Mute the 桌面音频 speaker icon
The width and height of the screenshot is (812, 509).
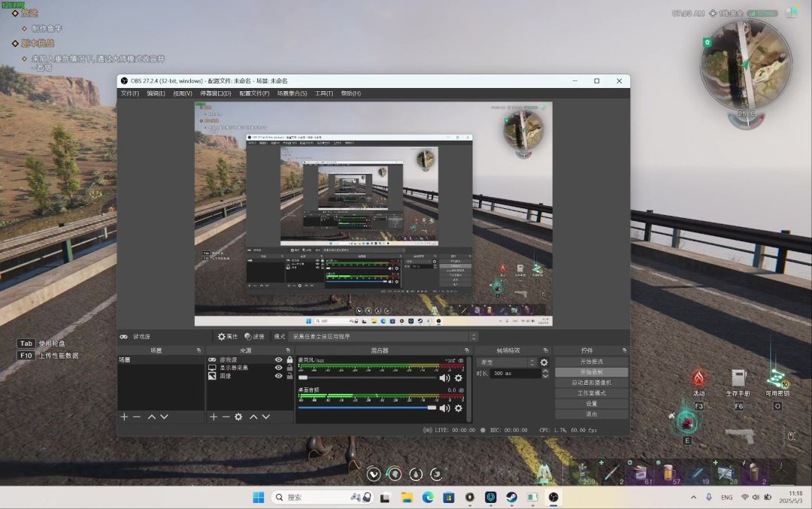pyautogui.click(x=444, y=408)
